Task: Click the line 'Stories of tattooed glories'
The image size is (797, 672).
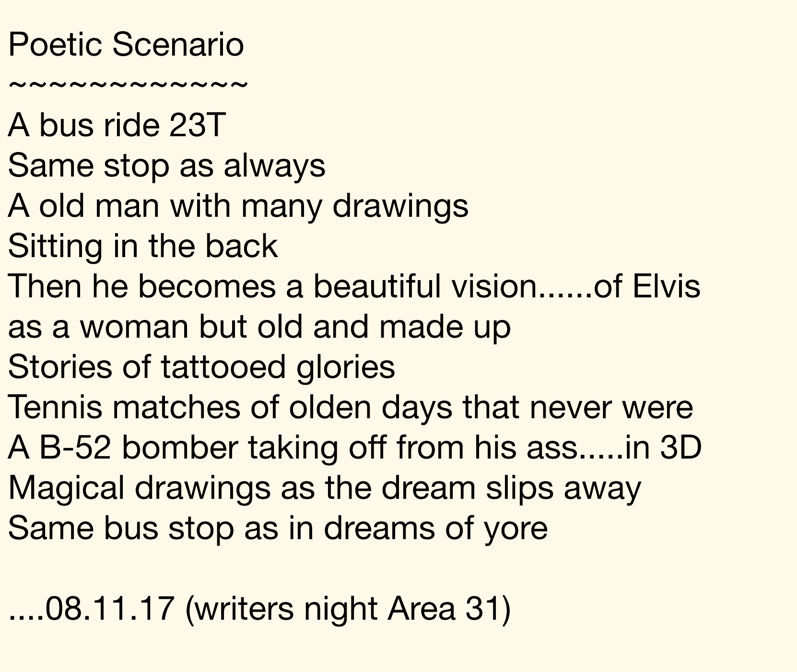Action: (201, 367)
